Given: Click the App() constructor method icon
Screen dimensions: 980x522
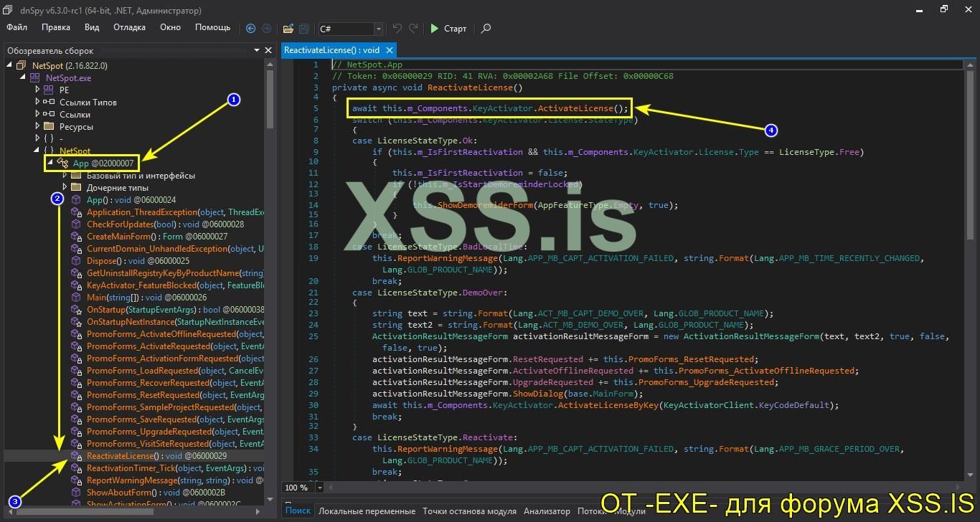Looking at the screenshot, I should (x=75, y=200).
